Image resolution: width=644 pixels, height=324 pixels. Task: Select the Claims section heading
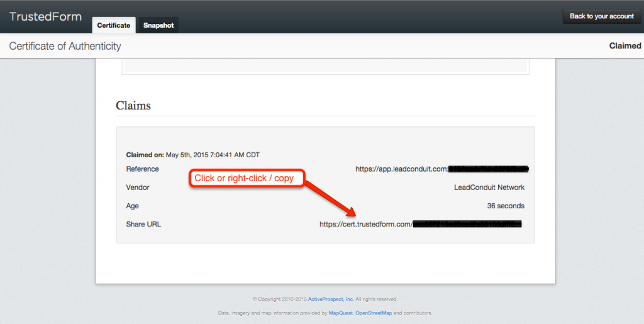coord(133,106)
